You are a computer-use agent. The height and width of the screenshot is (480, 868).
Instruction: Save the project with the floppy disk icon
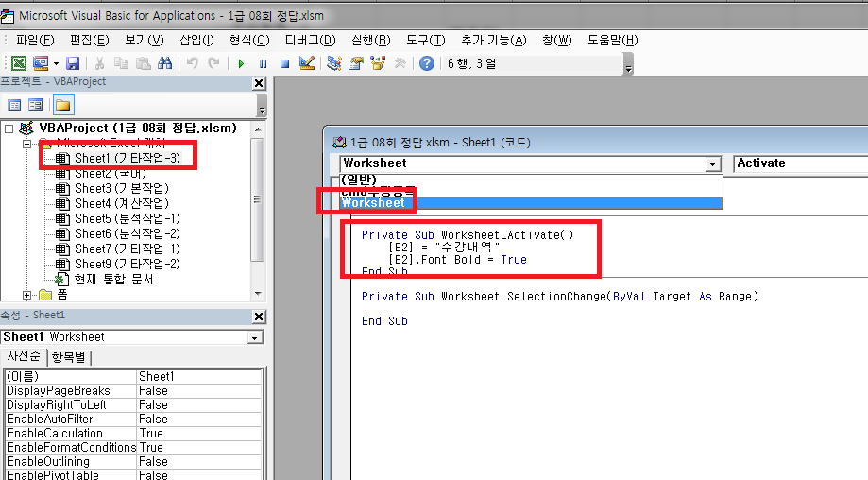click(73, 63)
